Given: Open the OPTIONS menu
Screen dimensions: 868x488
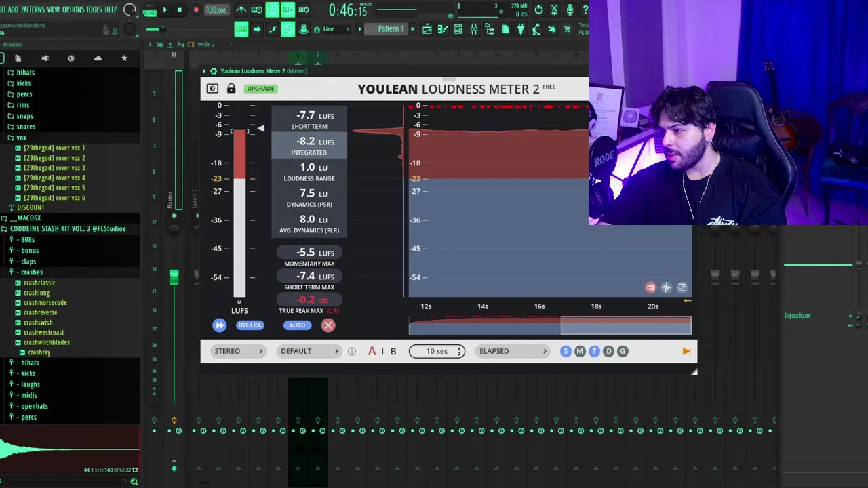Looking at the screenshot, I should point(73,9).
